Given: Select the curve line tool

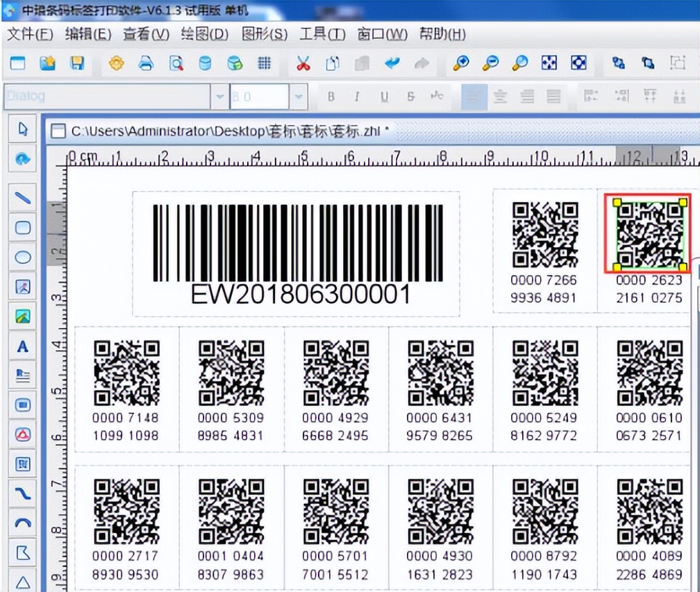Looking at the screenshot, I should click(23, 493).
